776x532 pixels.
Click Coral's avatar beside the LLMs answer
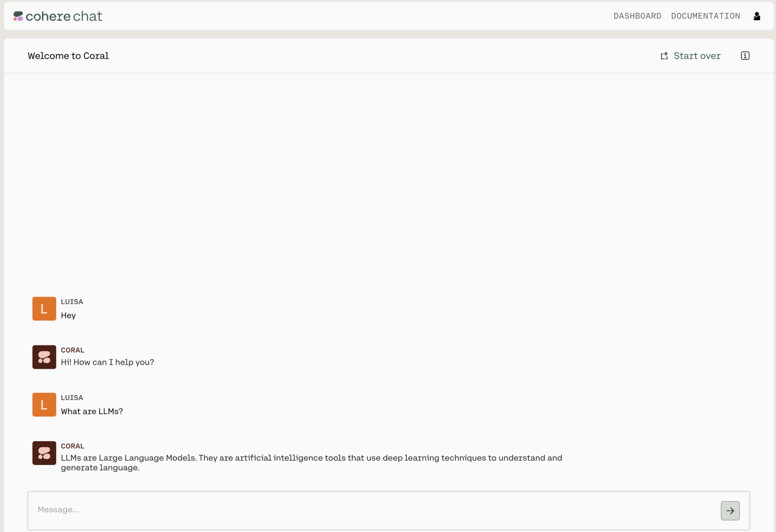coord(44,453)
